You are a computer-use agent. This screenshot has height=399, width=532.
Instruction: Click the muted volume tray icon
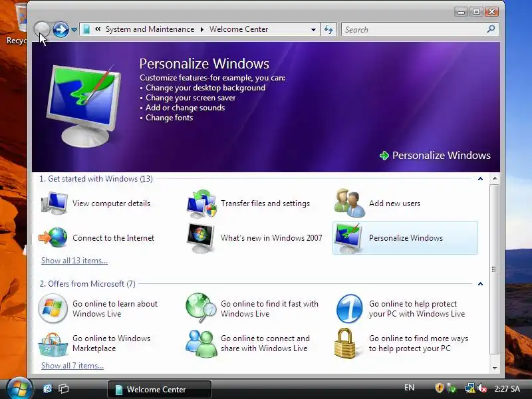coord(482,388)
